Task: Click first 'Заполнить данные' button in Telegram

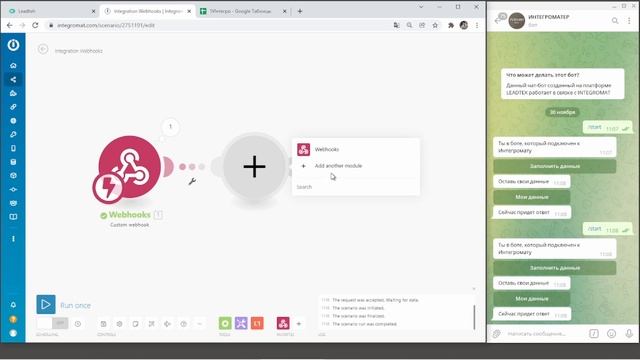Action: (x=555, y=166)
